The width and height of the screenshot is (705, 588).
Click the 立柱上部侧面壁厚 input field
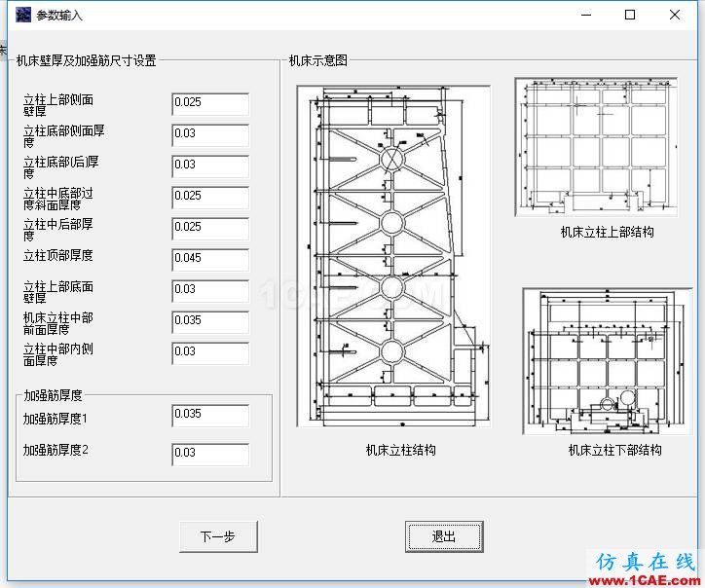210,104
